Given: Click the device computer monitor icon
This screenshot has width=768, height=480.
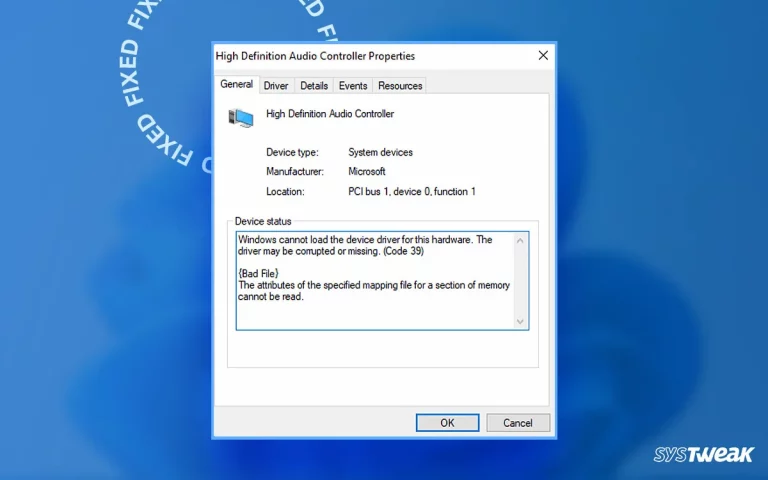Looking at the screenshot, I should tap(240, 118).
